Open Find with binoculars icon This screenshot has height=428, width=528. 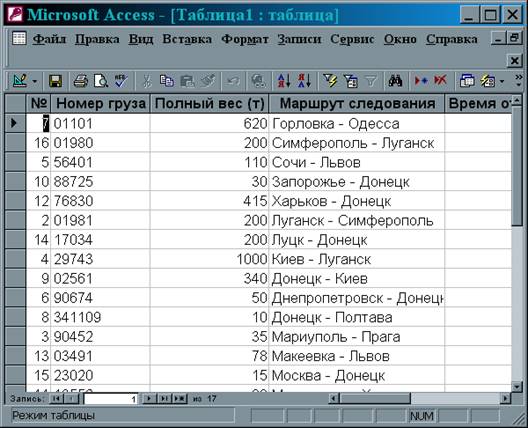coord(395,81)
